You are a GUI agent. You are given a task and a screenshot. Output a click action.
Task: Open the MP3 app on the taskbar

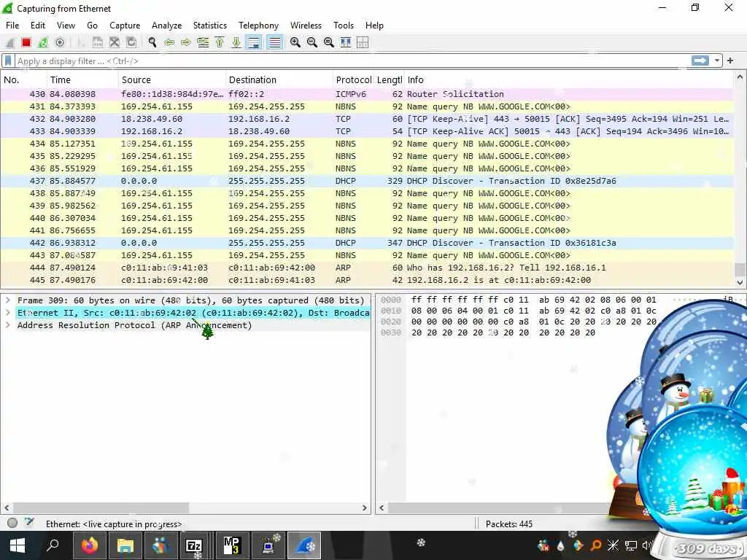(231, 545)
